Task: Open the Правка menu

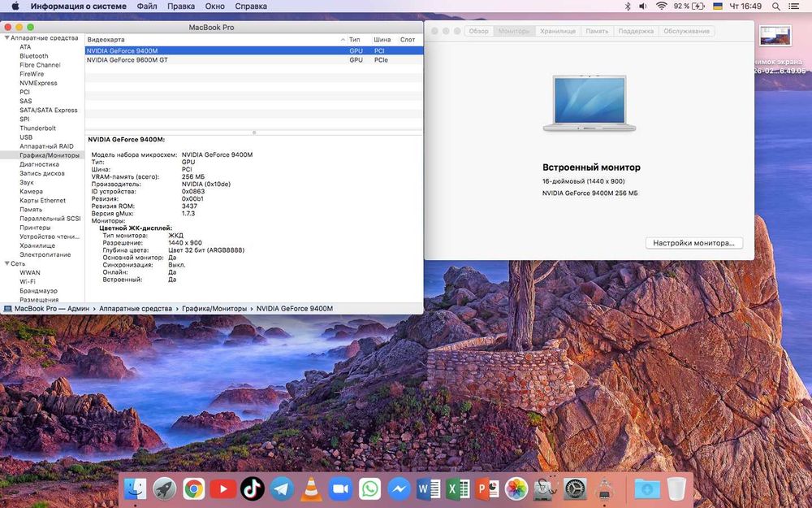Action: pos(181,7)
